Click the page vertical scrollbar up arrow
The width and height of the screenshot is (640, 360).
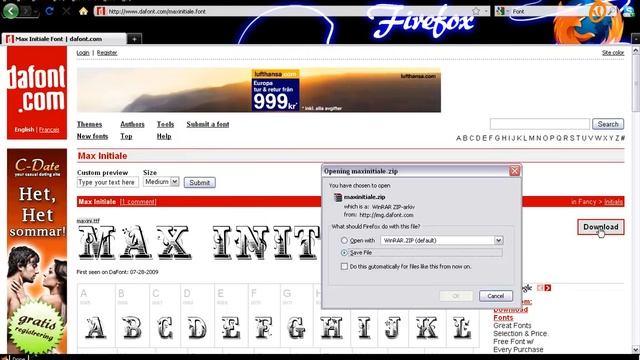636,51
